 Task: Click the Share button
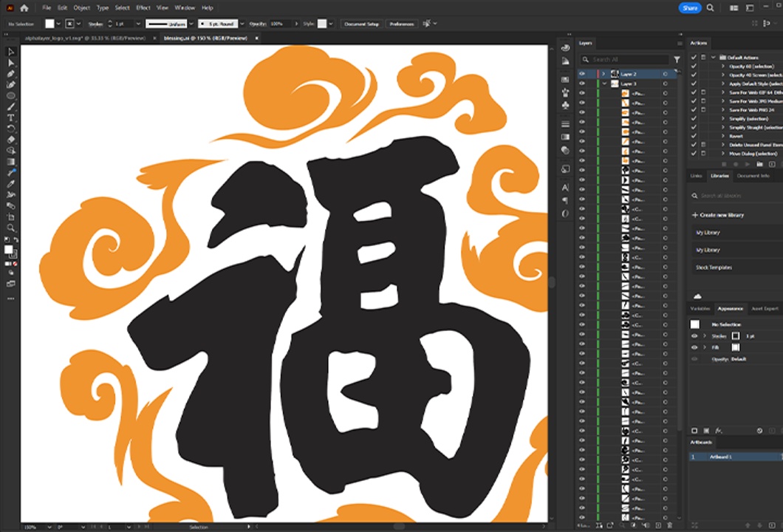coord(689,8)
